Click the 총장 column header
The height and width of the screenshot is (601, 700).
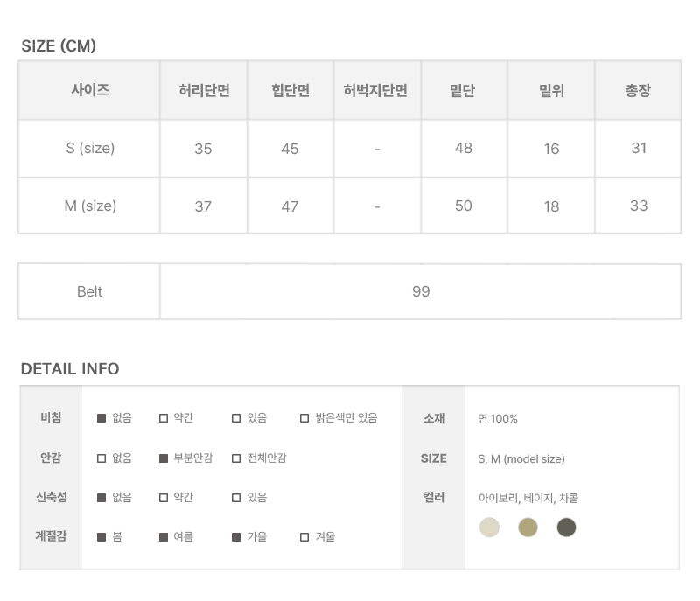638,90
